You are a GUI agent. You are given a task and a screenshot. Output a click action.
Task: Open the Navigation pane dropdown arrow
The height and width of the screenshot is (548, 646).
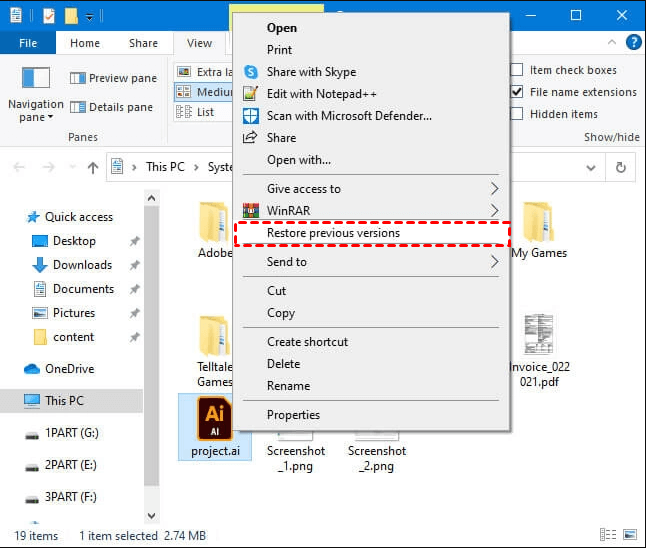[51, 117]
